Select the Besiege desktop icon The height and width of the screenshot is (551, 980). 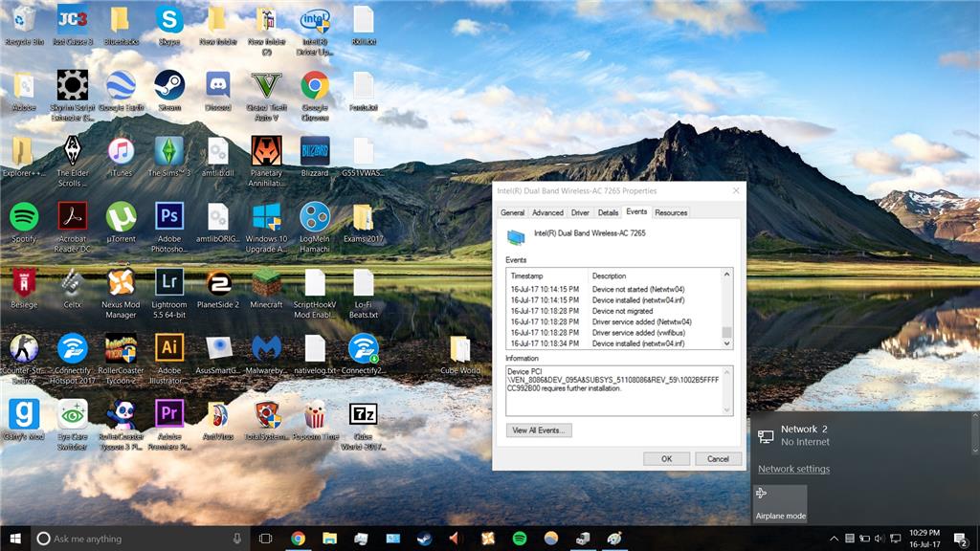[x=24, y=289]
